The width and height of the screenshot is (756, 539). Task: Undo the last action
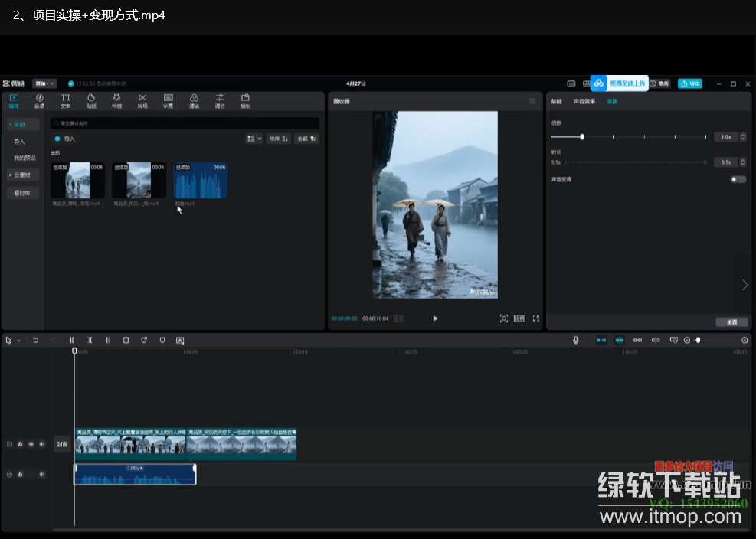pyautogui.click(x=35, y=341)
